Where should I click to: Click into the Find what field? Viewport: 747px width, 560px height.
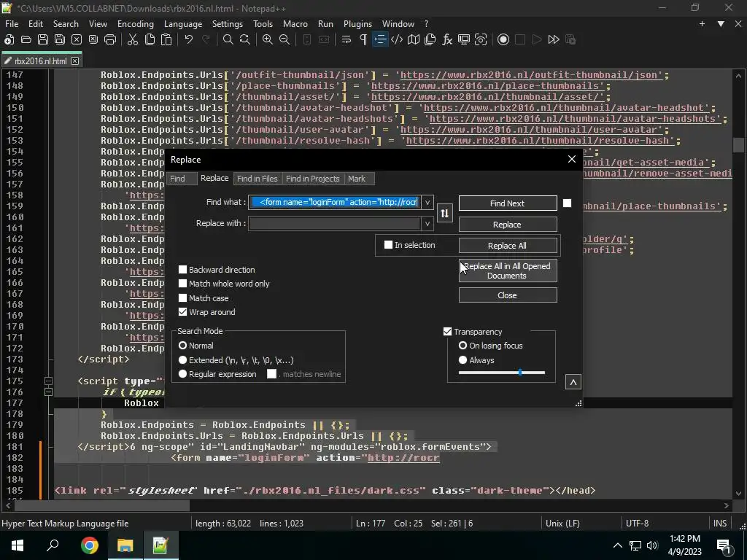[335, 203]
